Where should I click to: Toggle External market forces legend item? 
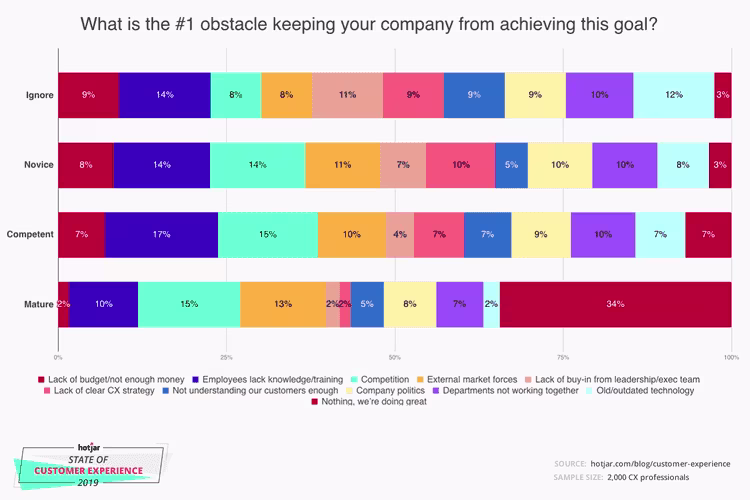click(467, 379)
